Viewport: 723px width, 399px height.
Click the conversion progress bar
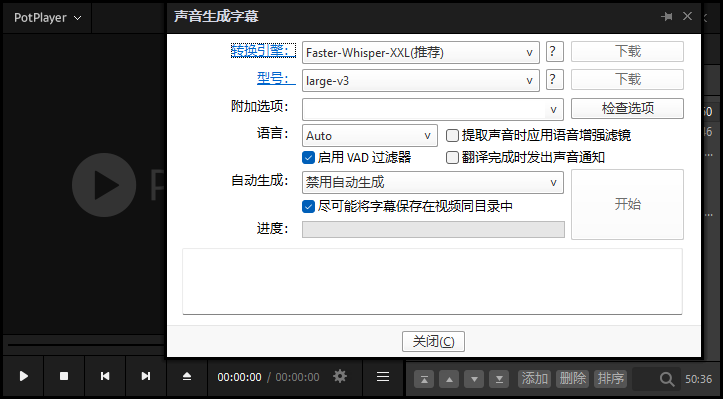coord(433,229)
